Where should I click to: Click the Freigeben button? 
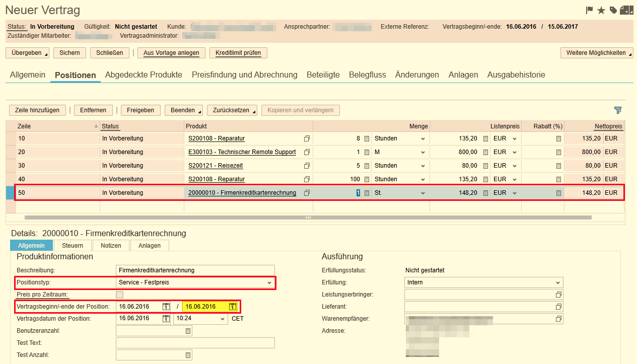pyautogui.click(x=140, y=110)
